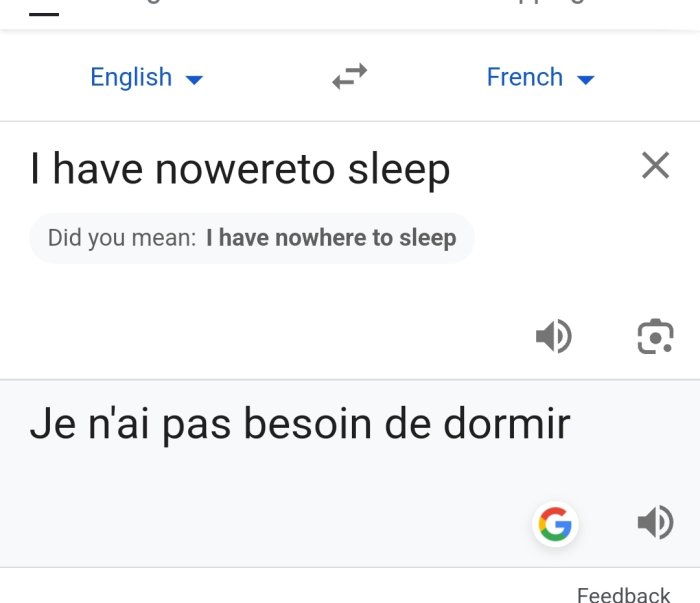Image resolution: width=700 pixels, height=603 pixels.
Task: Play audio of the French translation
Action: point(655,522)
